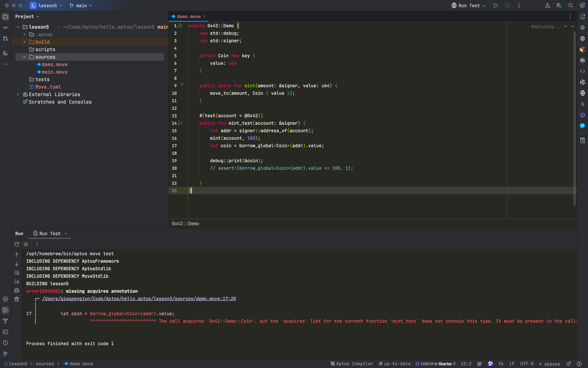Image resolution: width=588 pixels, height=368 pixels.
Task: Expand External Libraries node
Action: (x=18, y=94)
